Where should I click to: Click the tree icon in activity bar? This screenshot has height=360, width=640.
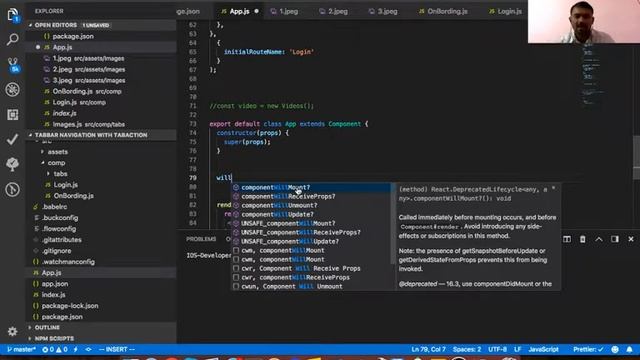pyautogui.click(x=13, y=164)
